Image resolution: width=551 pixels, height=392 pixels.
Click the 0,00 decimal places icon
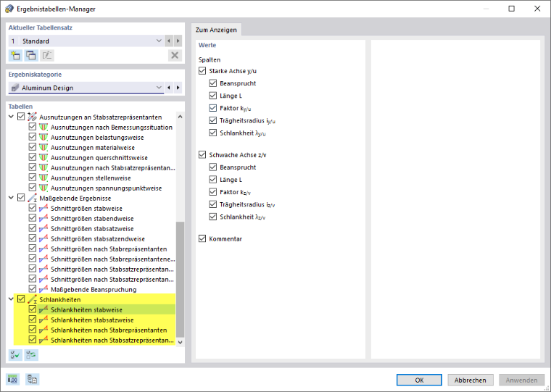tap(12, 380)
